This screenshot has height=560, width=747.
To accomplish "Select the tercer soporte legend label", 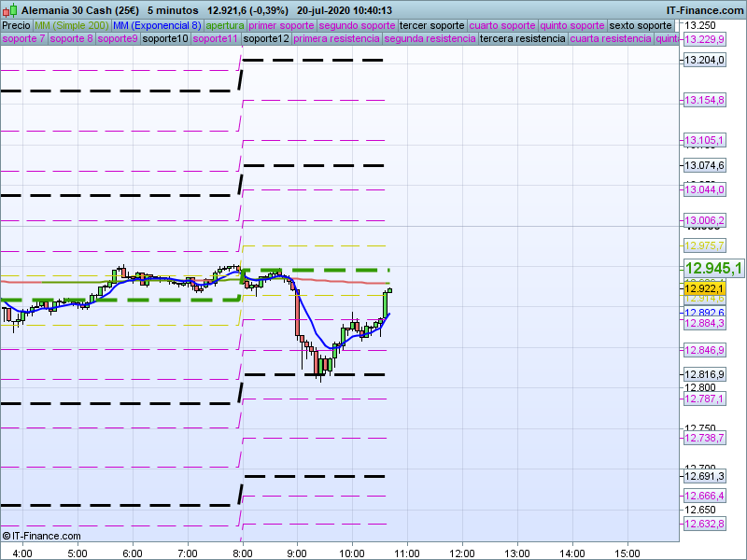I will [x=430, y=25].
